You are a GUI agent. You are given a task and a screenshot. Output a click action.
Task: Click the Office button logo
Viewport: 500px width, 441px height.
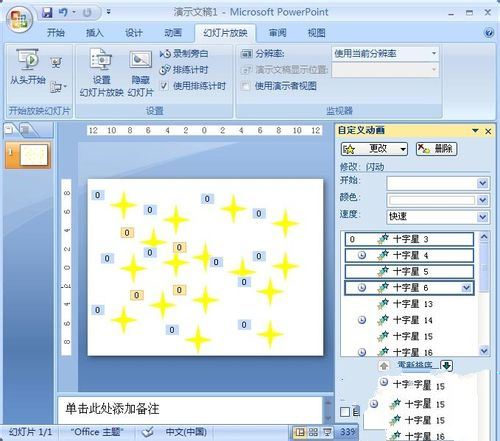click(19, 19)
